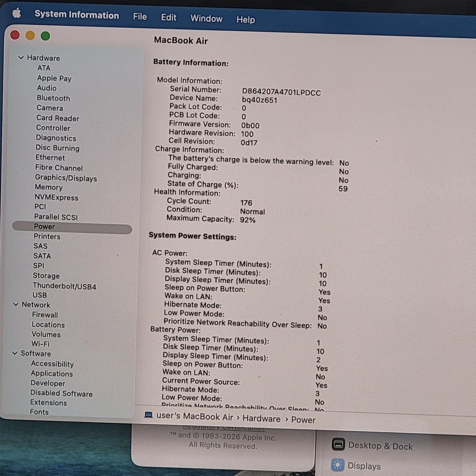Click the Condition value Normal
Screen dimensions: 476x476
252,211
